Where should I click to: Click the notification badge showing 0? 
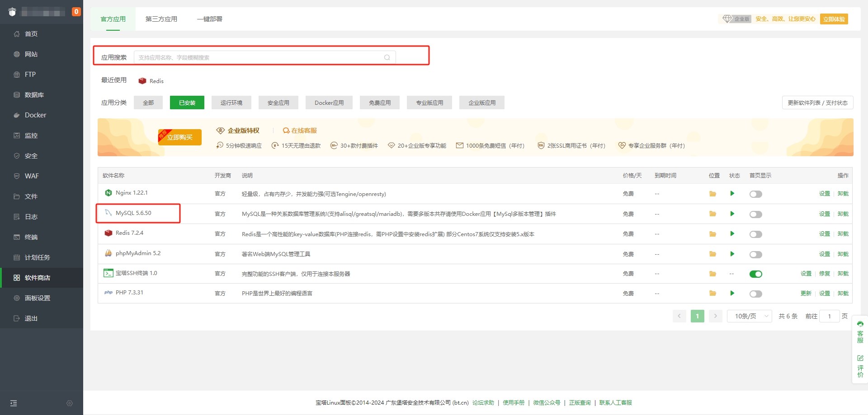click(76, 12)
